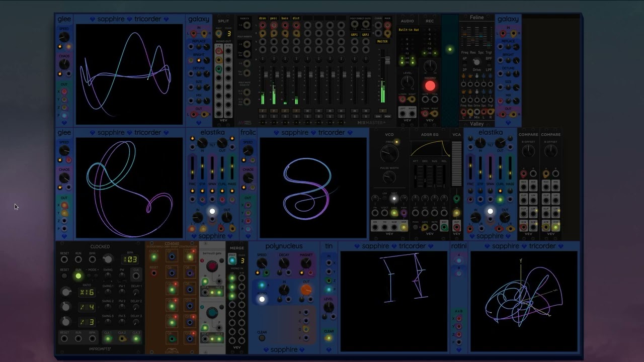Click the top-left tricorder display

(x=130, y=74)
